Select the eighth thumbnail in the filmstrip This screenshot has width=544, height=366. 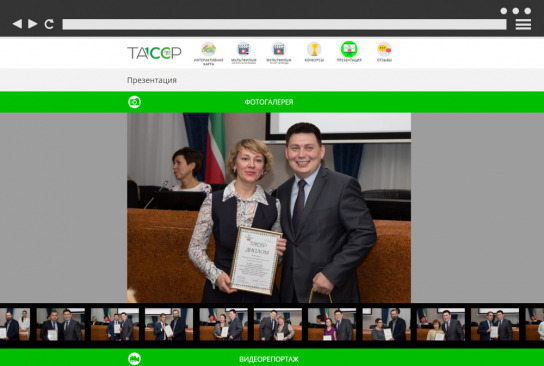[x=386, y=324]
